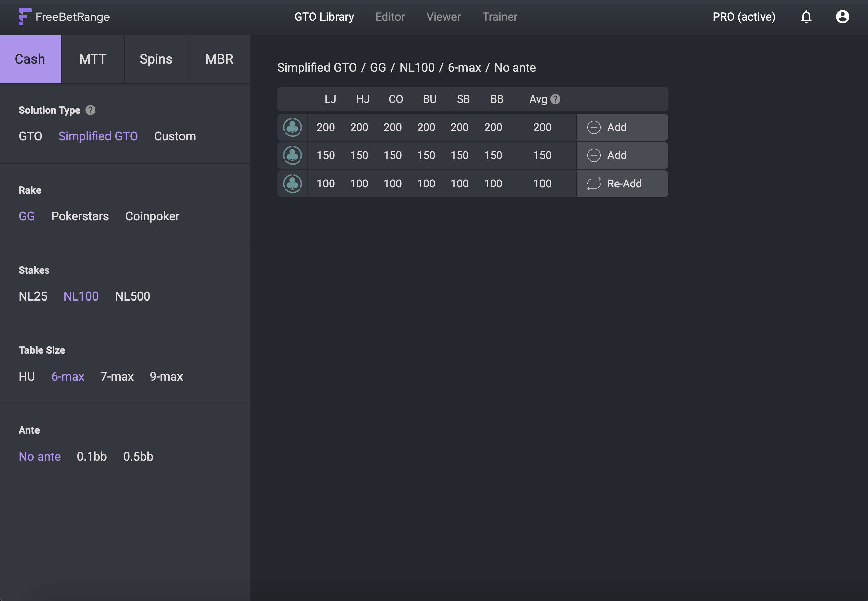Choose 0.5bb ante option

click(138, 456)
